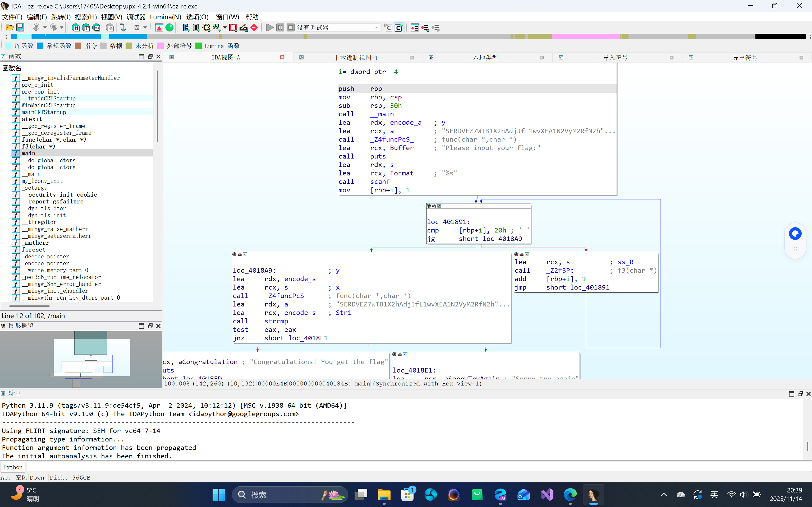Click the save database floppy icon
812x507 pixels.
pos(20,27)
